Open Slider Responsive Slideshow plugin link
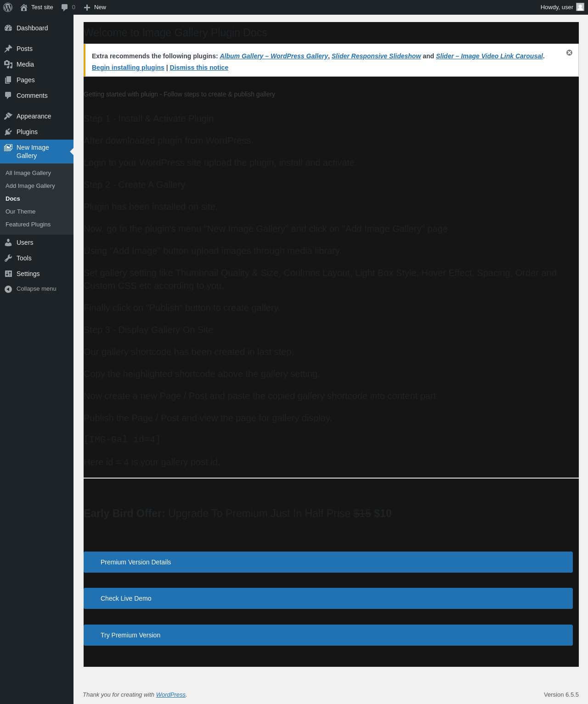Screen dimensions: 588x704 [376, 56]
